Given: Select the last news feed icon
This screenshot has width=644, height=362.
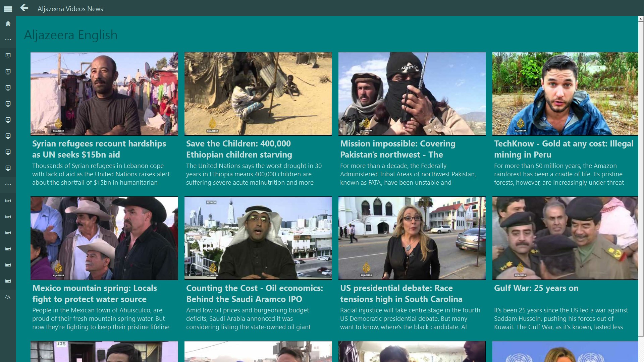Looking at the screenshot, I should click(8, 281).
